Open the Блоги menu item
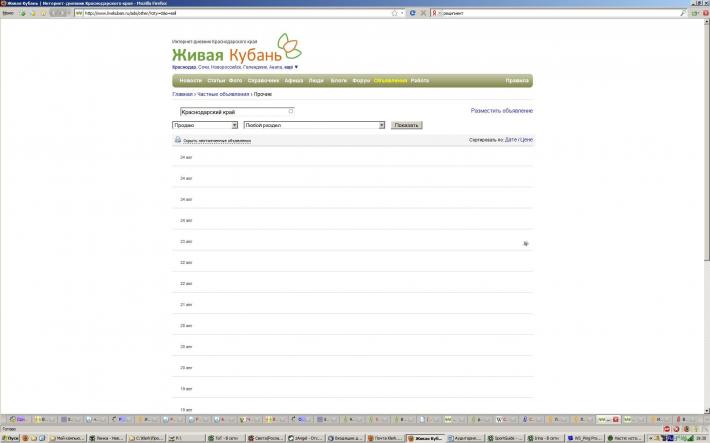 point(338,81)
